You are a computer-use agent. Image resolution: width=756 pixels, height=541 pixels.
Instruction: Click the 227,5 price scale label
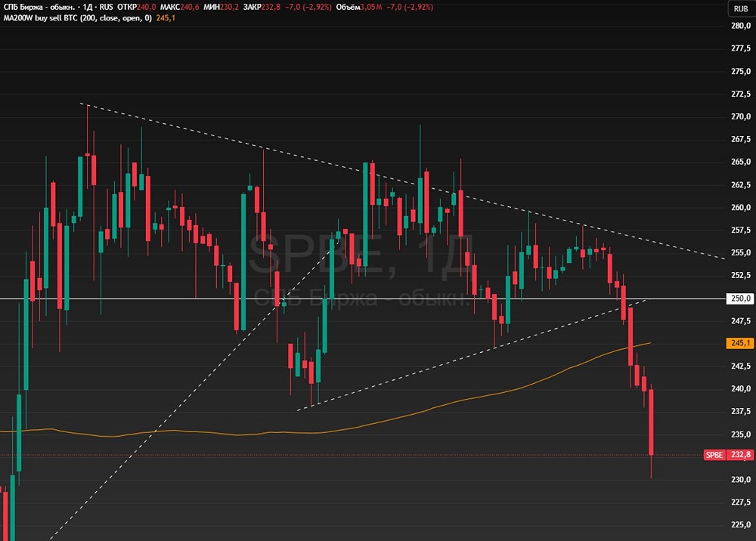coord(741,502)
